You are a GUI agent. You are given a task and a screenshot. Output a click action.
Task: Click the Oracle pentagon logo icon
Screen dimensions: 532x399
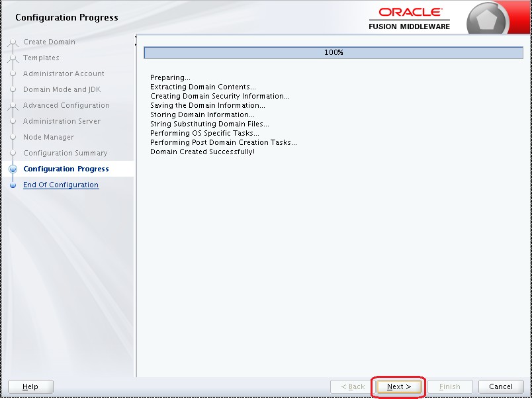[x=486, y=21]
